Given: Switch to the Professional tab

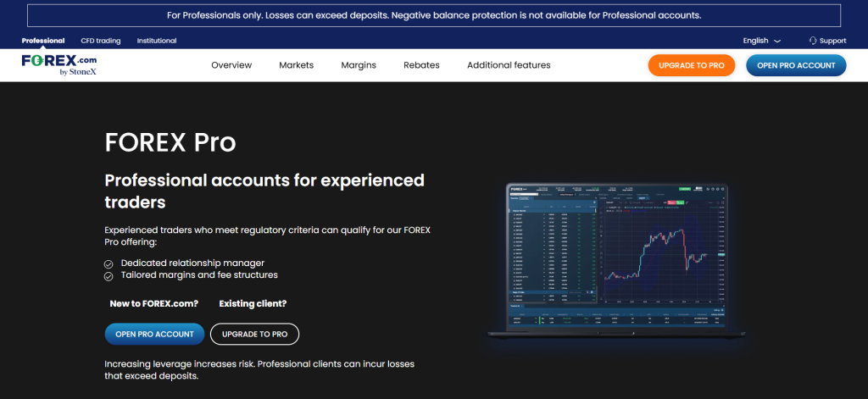Looking at the screenshot, I should [43, 41].
